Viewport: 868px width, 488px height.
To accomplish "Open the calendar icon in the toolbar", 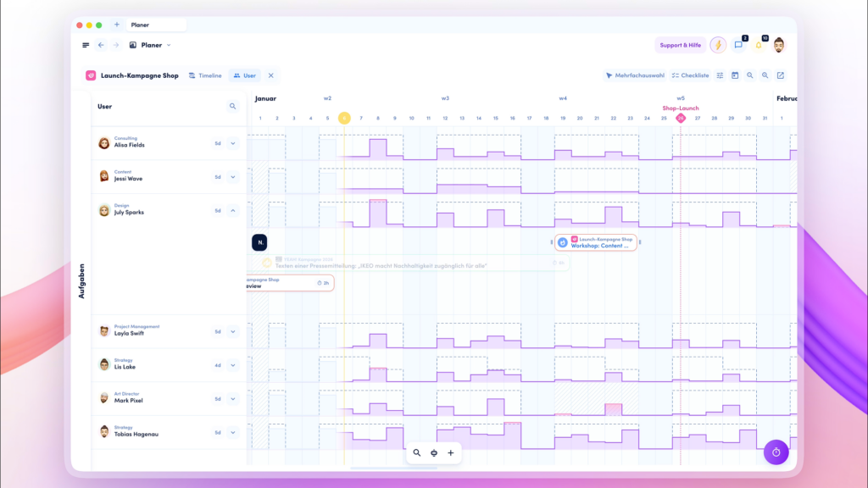I will click(734, 75).
